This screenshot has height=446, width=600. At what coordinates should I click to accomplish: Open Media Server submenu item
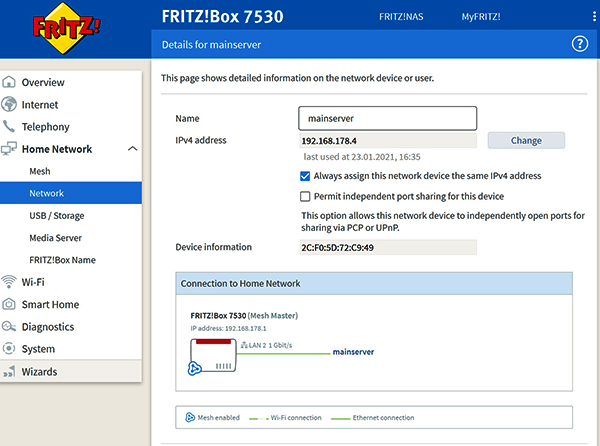pyautogui.click(x=71, y=238)
